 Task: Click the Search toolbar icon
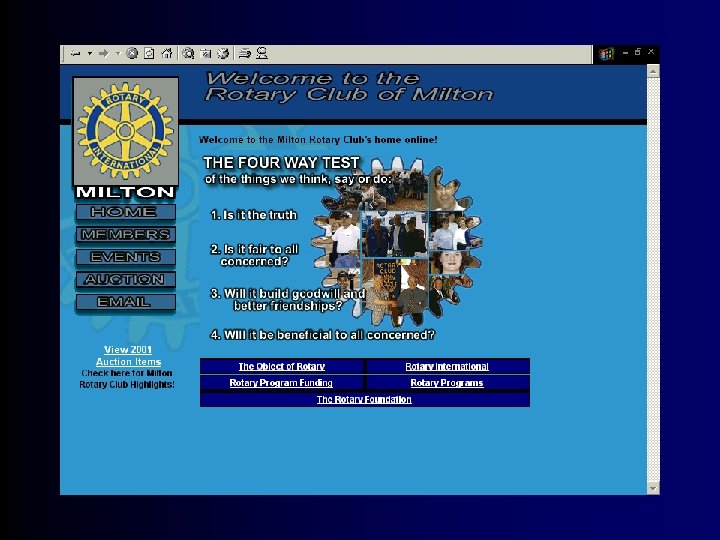188,54
